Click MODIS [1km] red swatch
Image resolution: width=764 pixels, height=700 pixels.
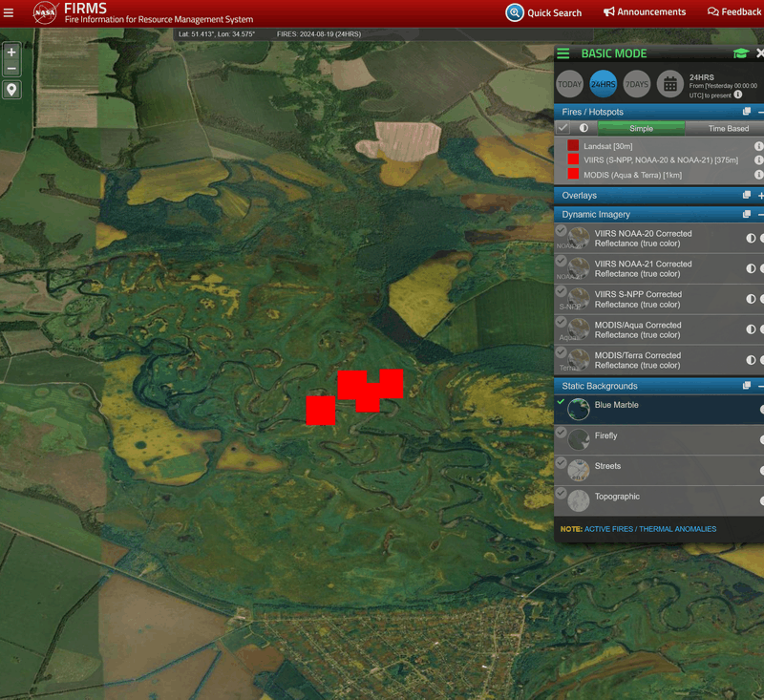(x=573, y=174)
